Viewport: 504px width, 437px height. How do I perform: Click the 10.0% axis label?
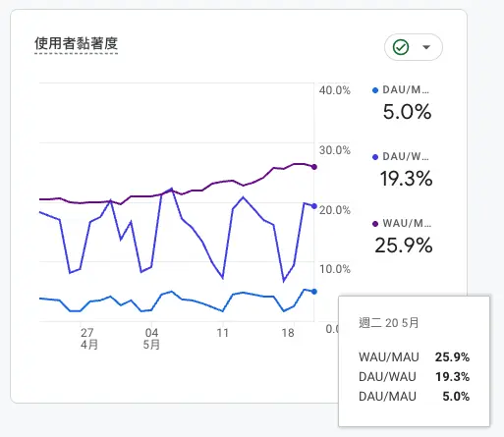coord(335,269)
